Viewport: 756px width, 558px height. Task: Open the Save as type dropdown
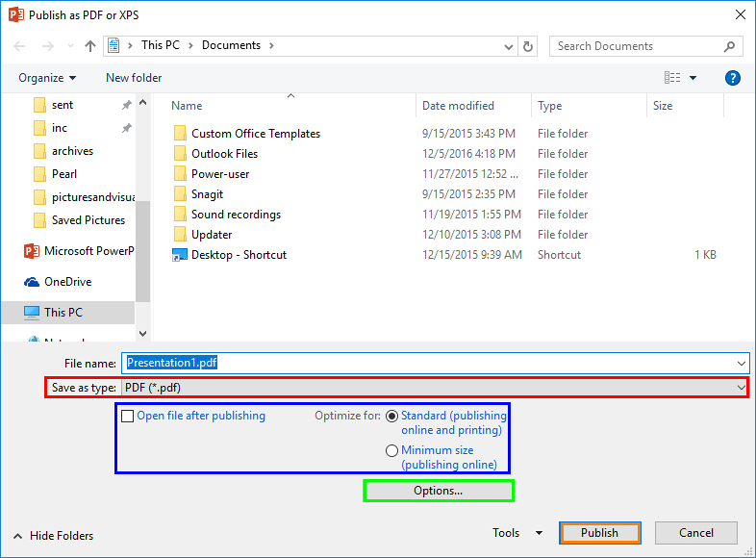tap(435, 388)
